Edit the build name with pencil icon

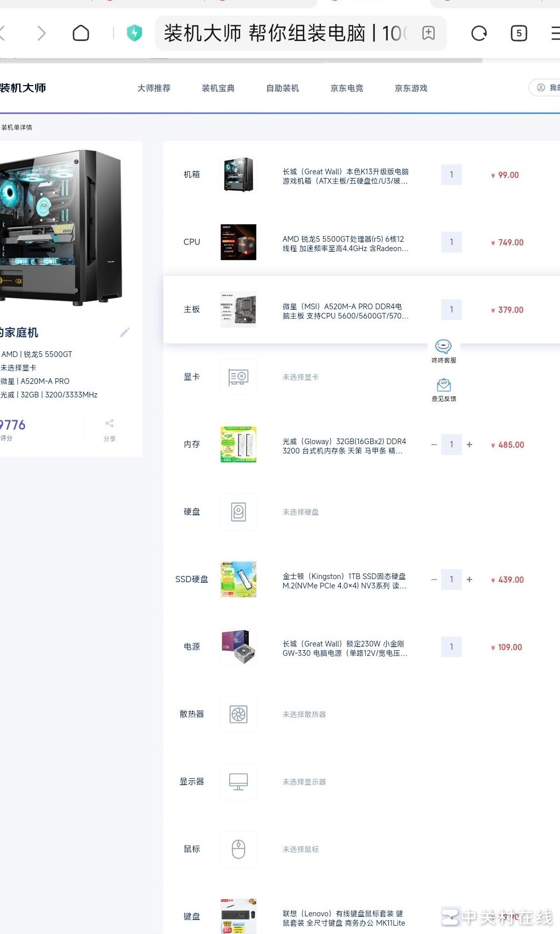(124, 332)
